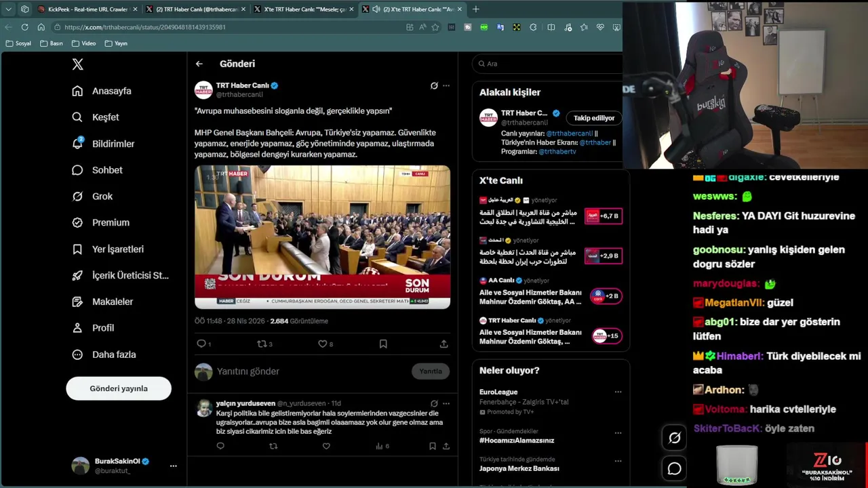Open more options for #HocamızıAlamazsınız trend
Screen dimensions: 868x488
point(618,432)
